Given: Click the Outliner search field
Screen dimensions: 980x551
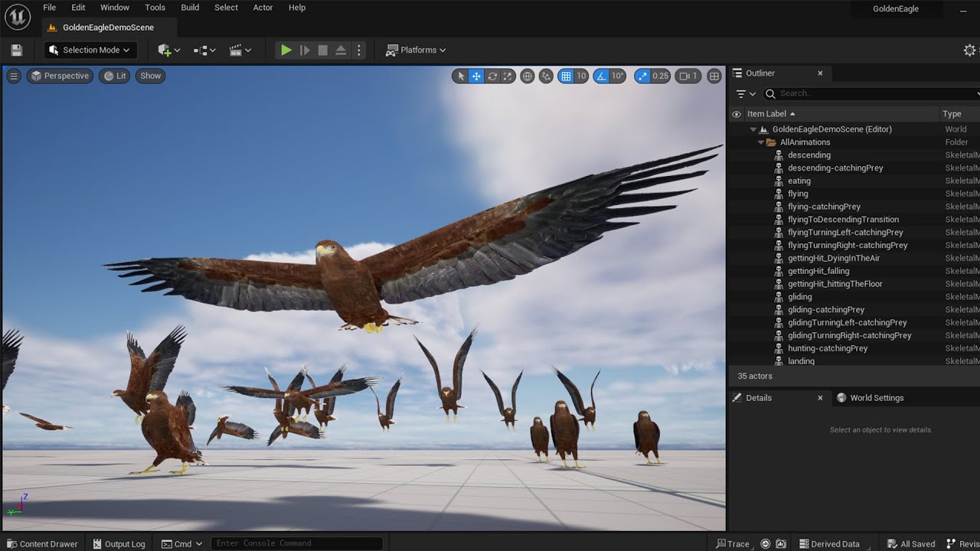Looking at the screenshot, I should pyautogui.click(x=872, y=93).
